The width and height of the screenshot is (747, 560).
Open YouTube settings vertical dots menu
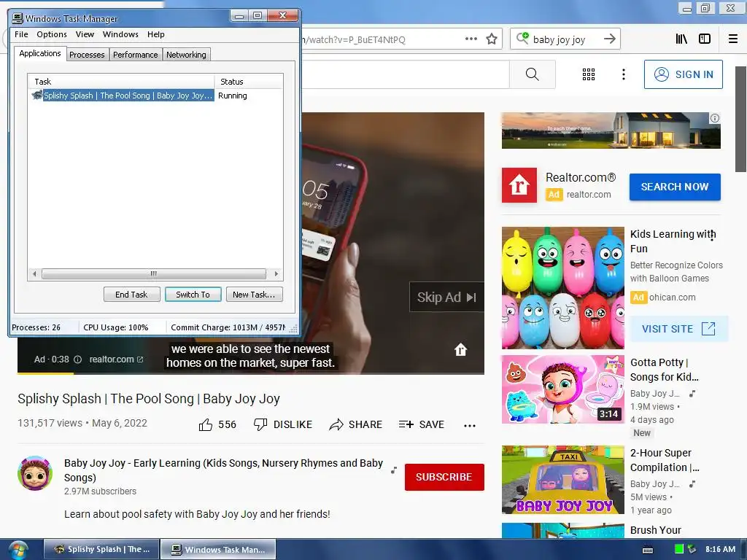click(624, 74)
